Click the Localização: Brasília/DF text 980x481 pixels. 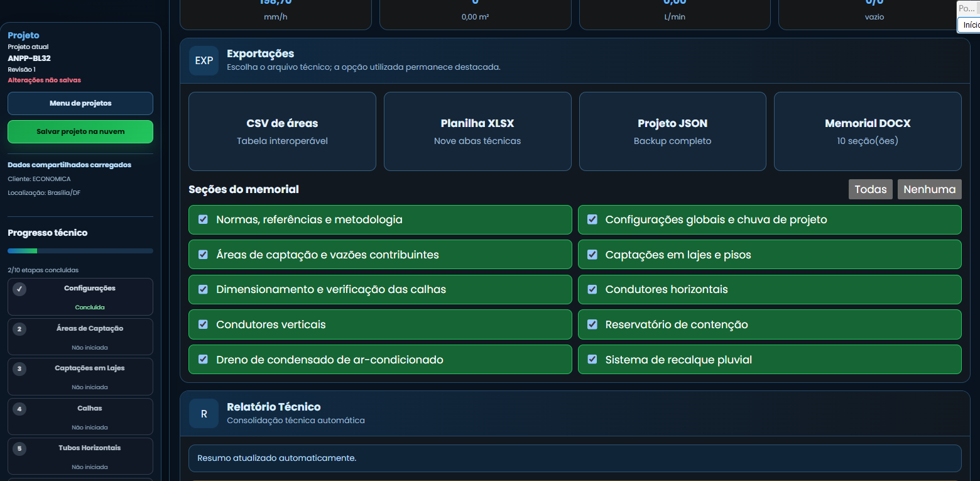point(44,193)
